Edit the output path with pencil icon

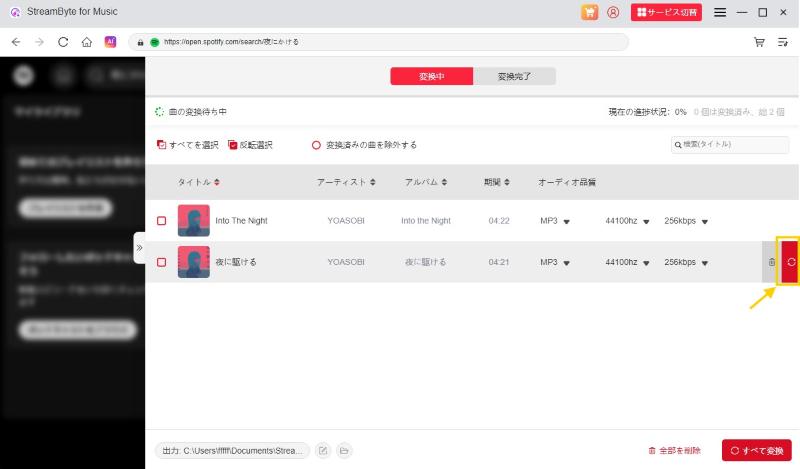323,451
